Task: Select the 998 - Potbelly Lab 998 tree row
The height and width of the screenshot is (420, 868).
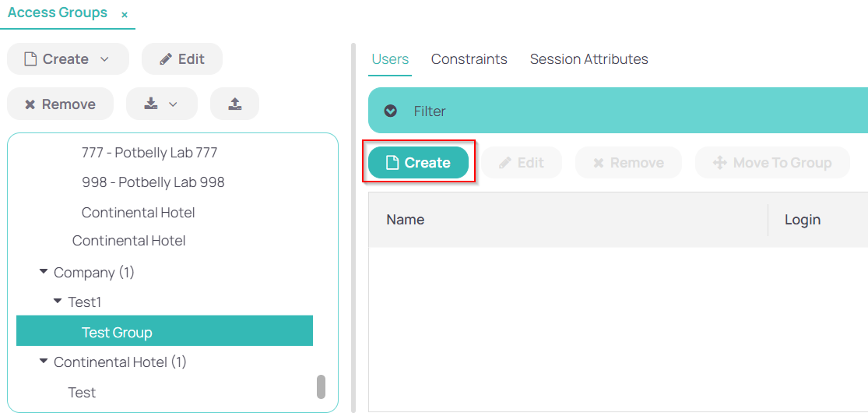Action: pos(153,182)
